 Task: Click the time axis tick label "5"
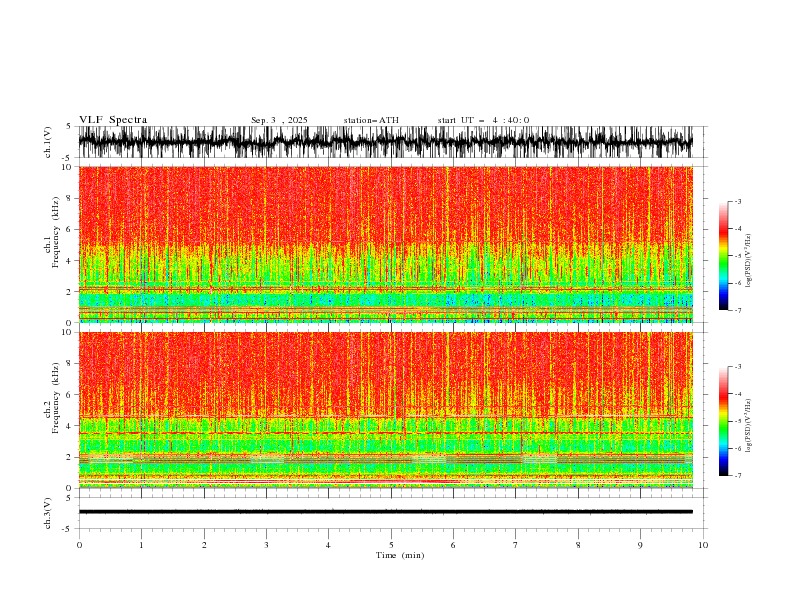(x=391, y=545)
